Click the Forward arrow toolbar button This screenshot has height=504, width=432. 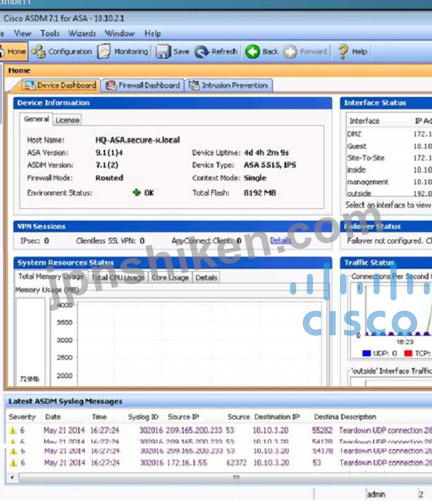pos(305,51)
